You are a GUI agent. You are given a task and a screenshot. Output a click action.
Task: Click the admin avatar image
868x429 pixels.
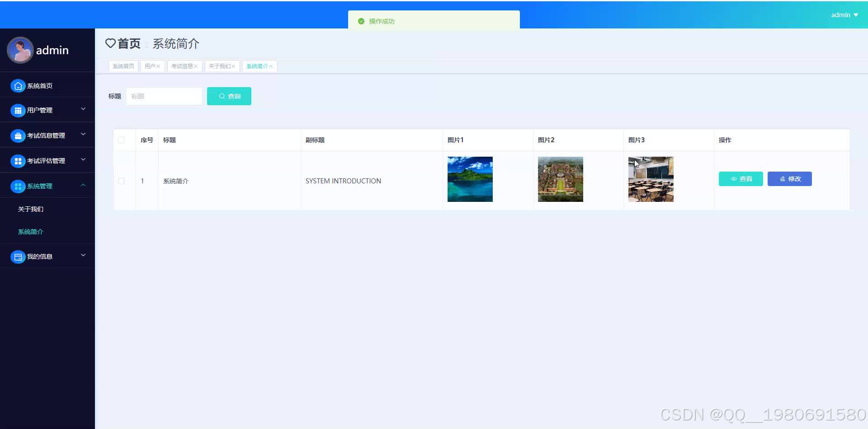click(20, 50)
